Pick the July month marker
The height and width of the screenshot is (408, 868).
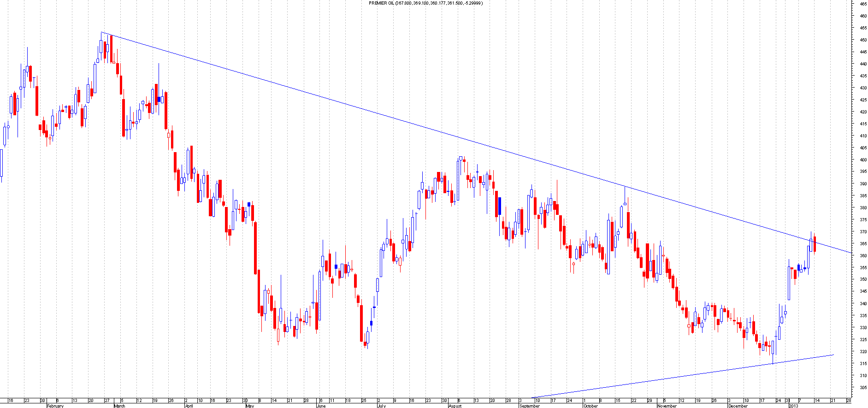pos(381,406)
